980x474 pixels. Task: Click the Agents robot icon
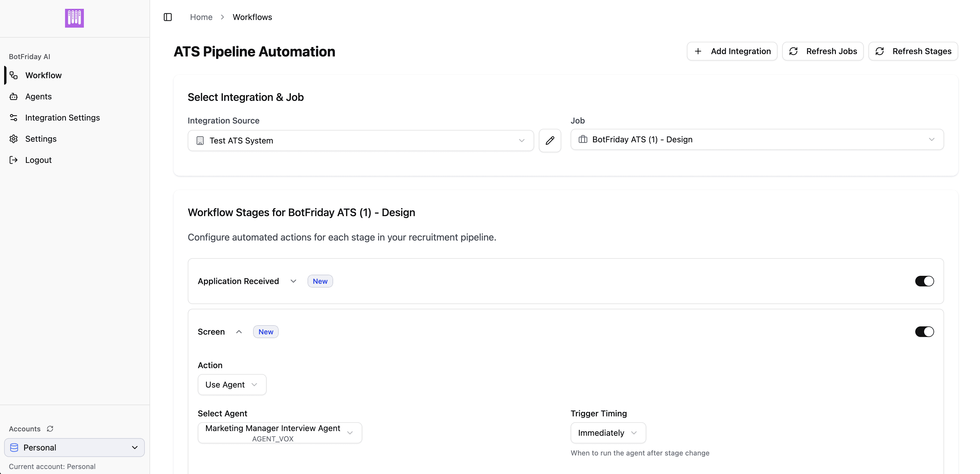tap(14, 96)
